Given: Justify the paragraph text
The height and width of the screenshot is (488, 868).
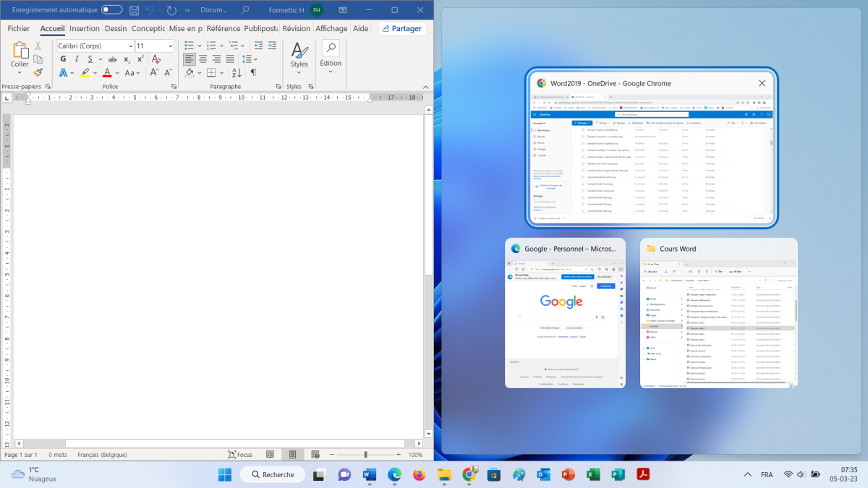Looking at the screenshot, I should [231, 59].
